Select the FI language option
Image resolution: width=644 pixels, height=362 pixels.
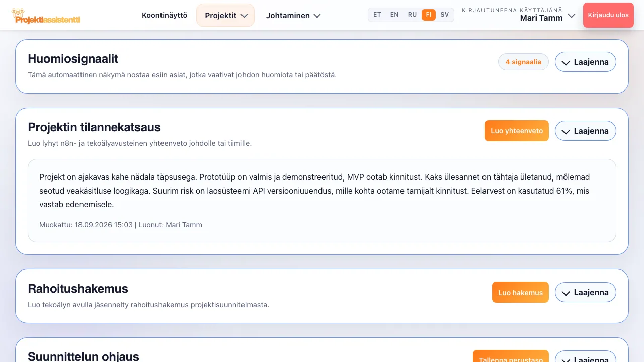pos(429,15)
